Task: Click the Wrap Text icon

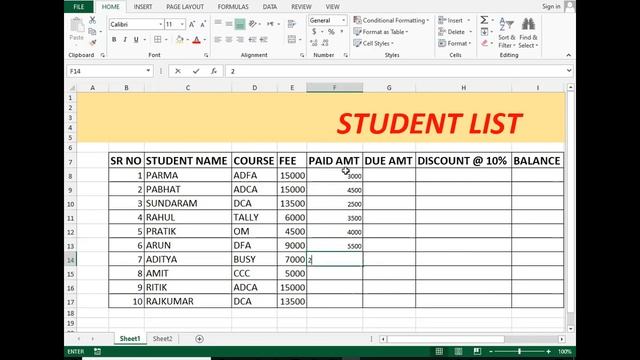Action: coord(291,24)
